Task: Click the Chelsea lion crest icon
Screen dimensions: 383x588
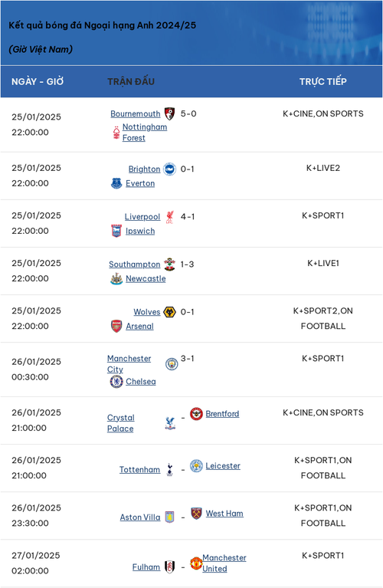Action: (116, 381)
